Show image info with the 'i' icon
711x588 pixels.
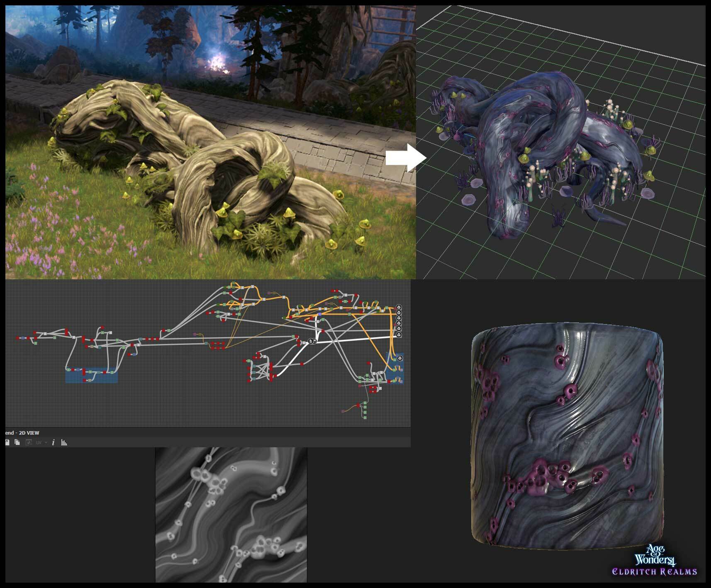pyautogui.click(x=53, y=442)
